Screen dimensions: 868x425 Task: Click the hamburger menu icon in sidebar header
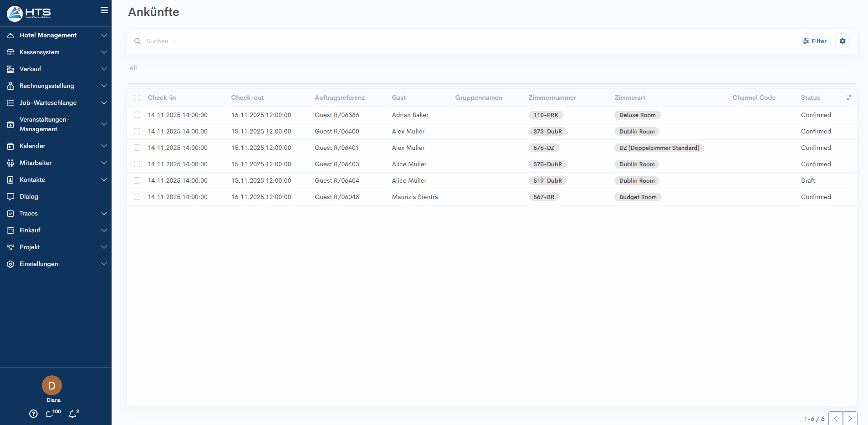tap(104, 10)
